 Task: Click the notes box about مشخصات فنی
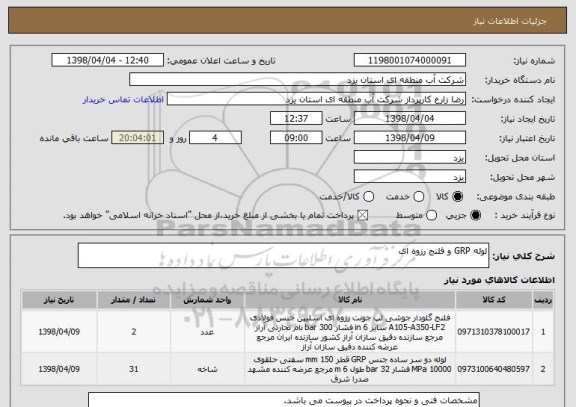click(284, 400)
